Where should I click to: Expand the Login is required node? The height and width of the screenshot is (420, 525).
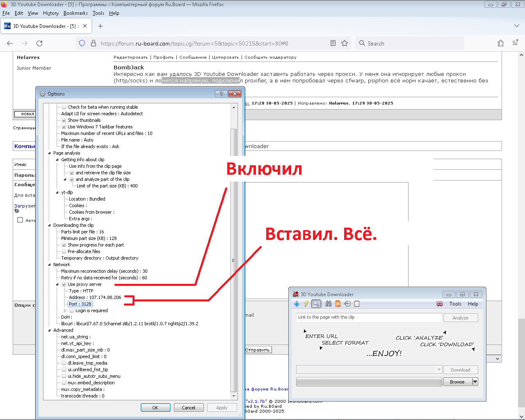click(x=65, y=310)
